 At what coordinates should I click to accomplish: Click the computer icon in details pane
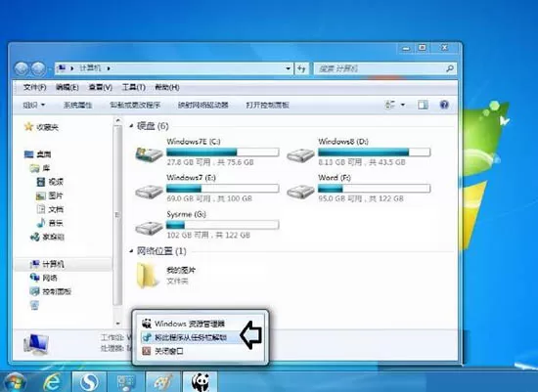tap(35, 344)
